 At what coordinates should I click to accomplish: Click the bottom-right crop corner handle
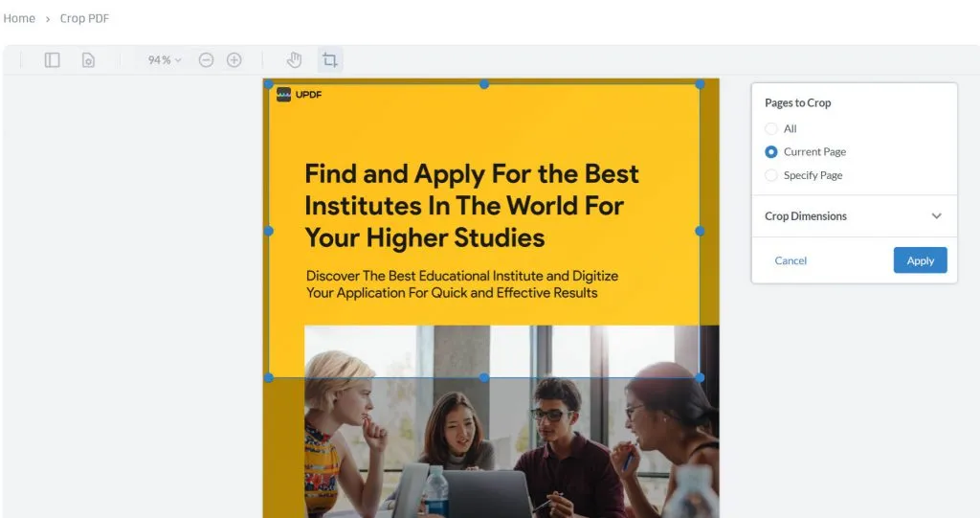[700, 378]
